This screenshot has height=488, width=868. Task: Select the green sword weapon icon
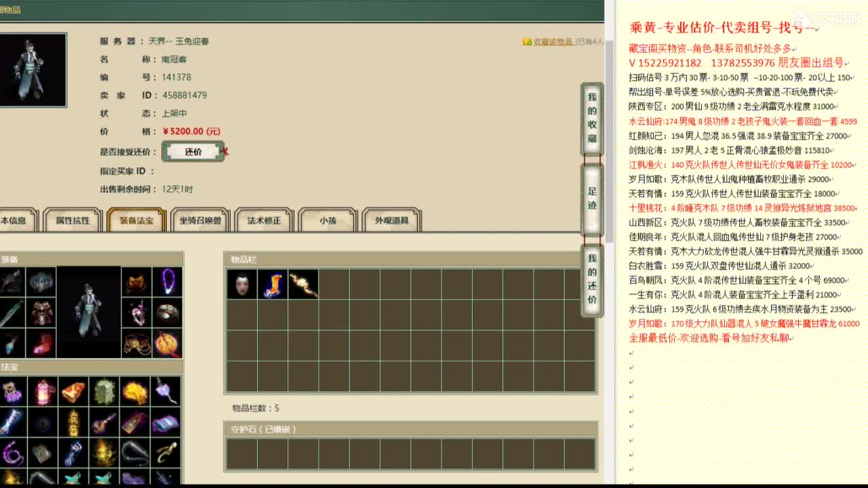point(12,312)
